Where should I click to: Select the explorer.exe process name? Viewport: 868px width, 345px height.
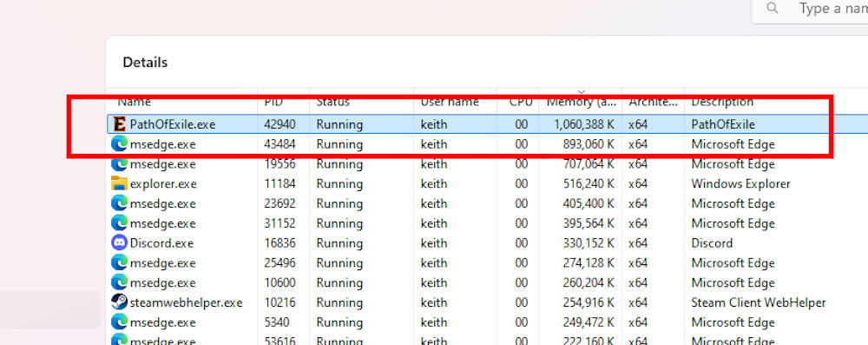pyautogui.click(x=163, y=183)
